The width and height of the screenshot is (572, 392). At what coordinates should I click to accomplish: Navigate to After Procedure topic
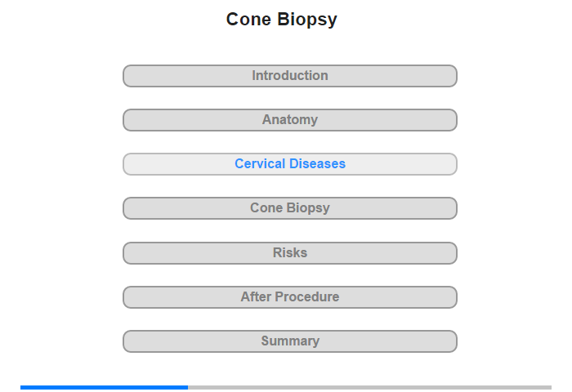(289, 297)
